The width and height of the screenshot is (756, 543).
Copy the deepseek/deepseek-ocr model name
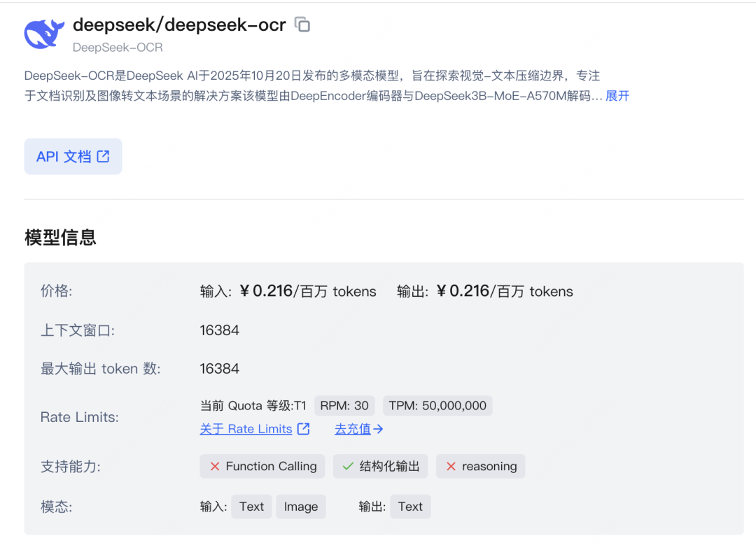pos(302,24)
